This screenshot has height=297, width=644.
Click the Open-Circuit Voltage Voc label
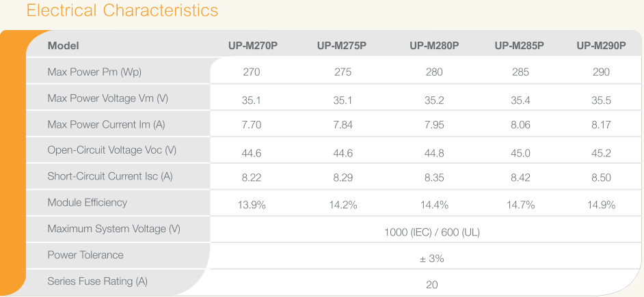point(111,150)
